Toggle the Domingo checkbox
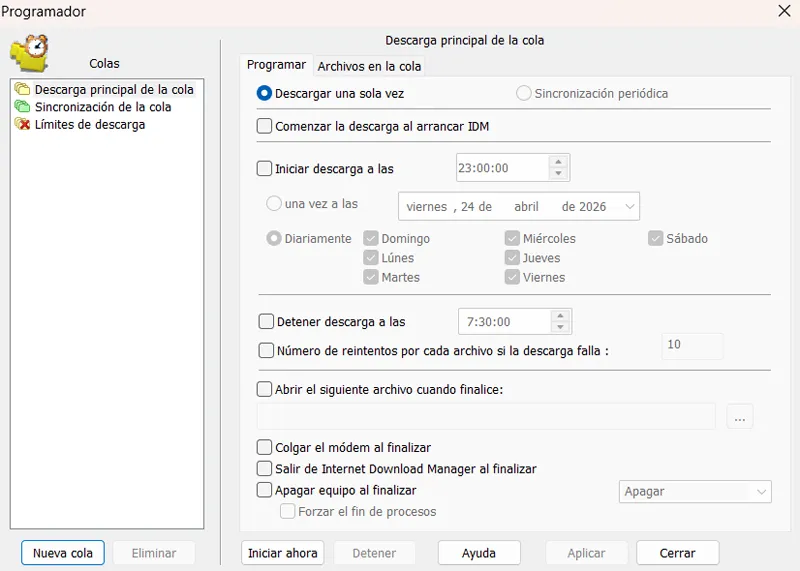The width and height of the screenshot is (800, 571). pyautogui.click(x=370, y=238)
